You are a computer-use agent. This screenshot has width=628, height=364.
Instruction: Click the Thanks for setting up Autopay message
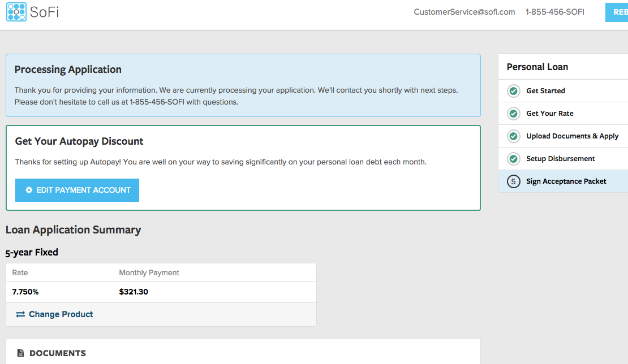tap(221, 162)
